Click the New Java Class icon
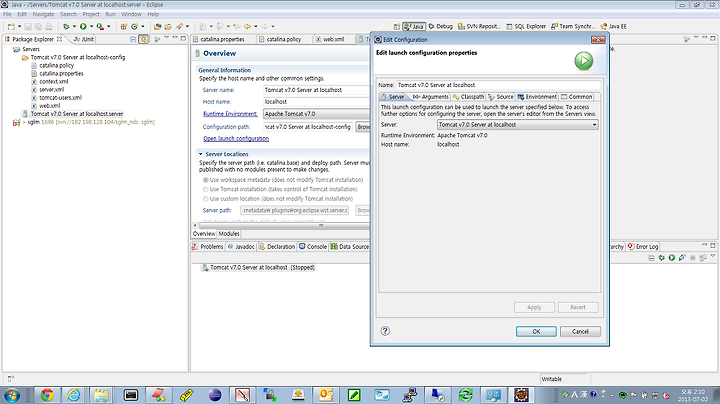 [x=135, y=27]
